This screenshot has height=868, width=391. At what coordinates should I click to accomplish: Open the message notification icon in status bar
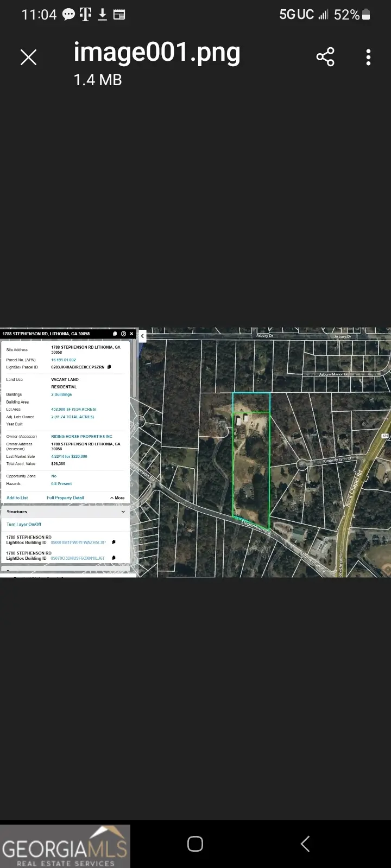click(68, 15)
